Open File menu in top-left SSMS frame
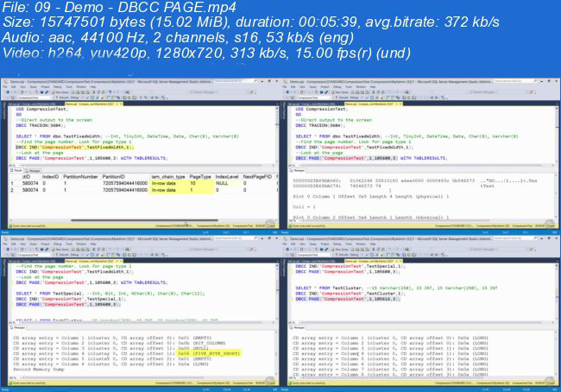 point(5,86)
